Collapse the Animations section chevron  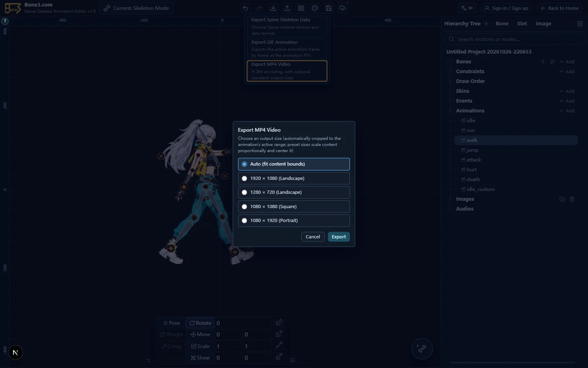point(450,111)
